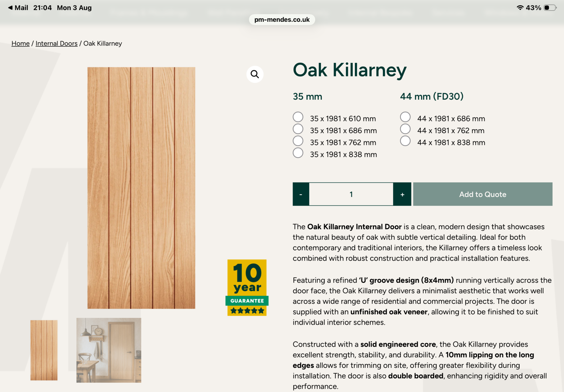Choose the 44 x 1981 x 686 mm option
Image resolution: width=564 pixels, height=392 pixels.
(x=405, y=117)
